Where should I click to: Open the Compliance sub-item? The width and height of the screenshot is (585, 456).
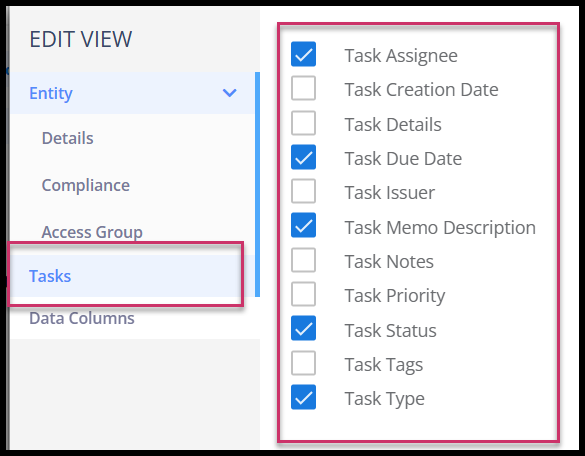click(x=86, y=185)
